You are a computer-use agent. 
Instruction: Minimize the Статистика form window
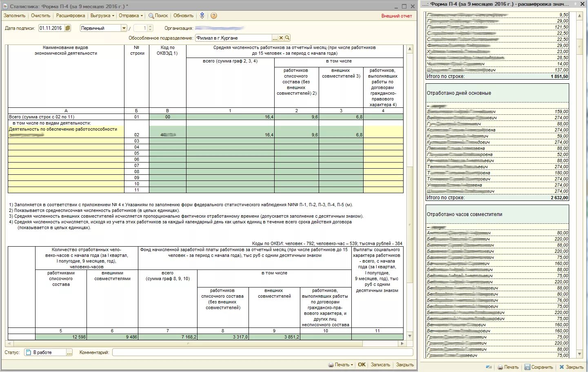[x=396, y=6]
